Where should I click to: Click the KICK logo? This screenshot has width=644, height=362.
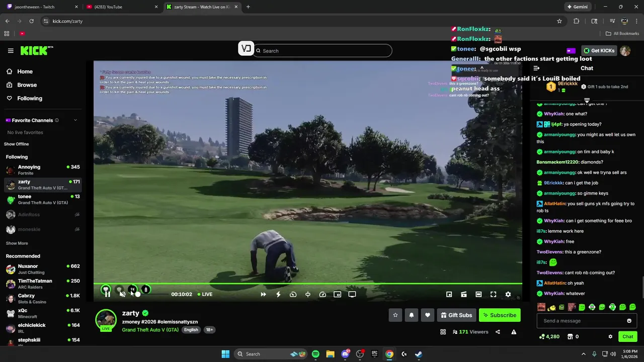tap(36, 50)
